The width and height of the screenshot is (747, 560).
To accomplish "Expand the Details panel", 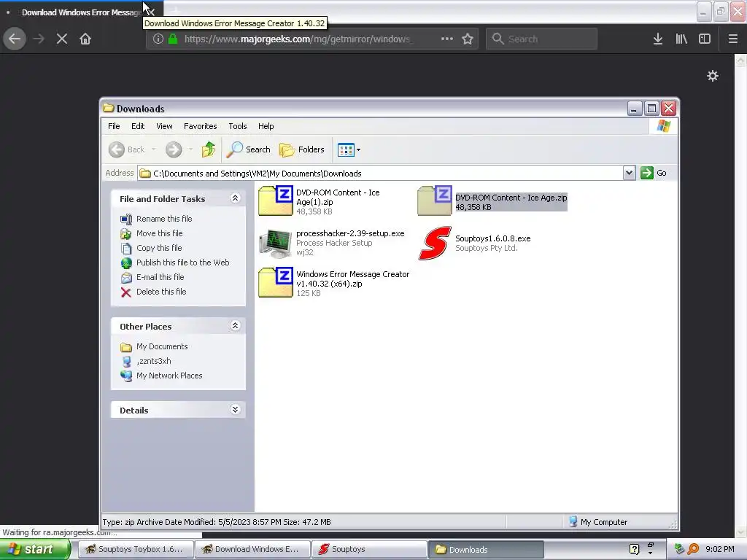I will (236, 410).
